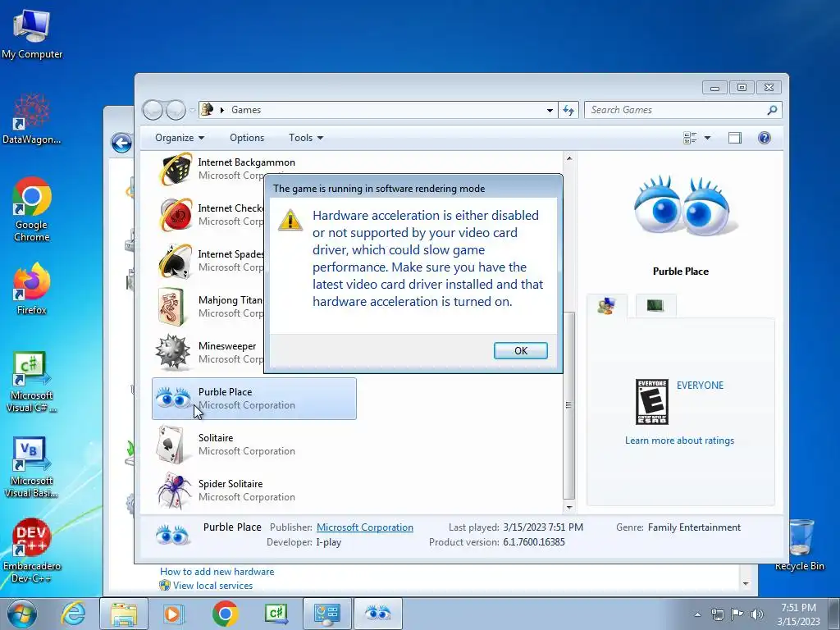Click the games list scrollbar thumb
Viewport: 840px width, 630px height.
coord(569,405)
